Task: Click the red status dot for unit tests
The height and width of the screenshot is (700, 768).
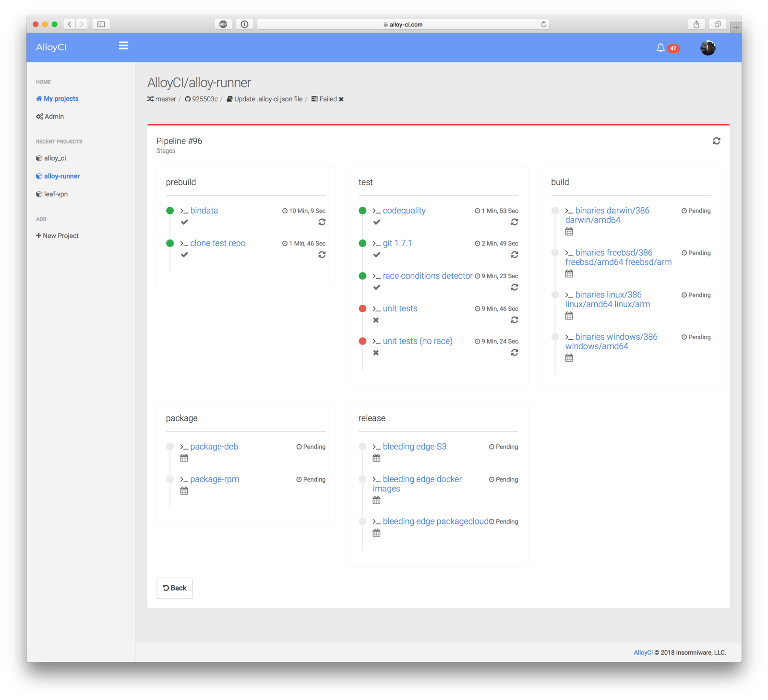Action: [x=362, y=308]
